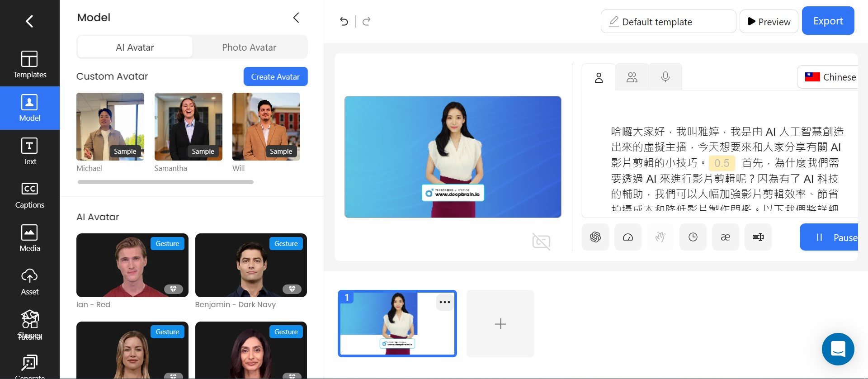
Task: Click the Create Avatar button
Action: pyautogui.click(x=275, y=76)
